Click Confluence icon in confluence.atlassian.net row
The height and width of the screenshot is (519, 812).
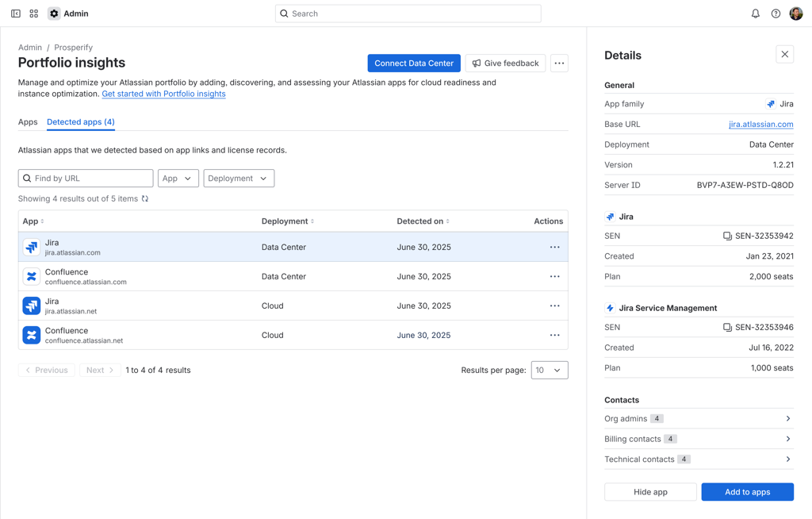tap(32, 335)
